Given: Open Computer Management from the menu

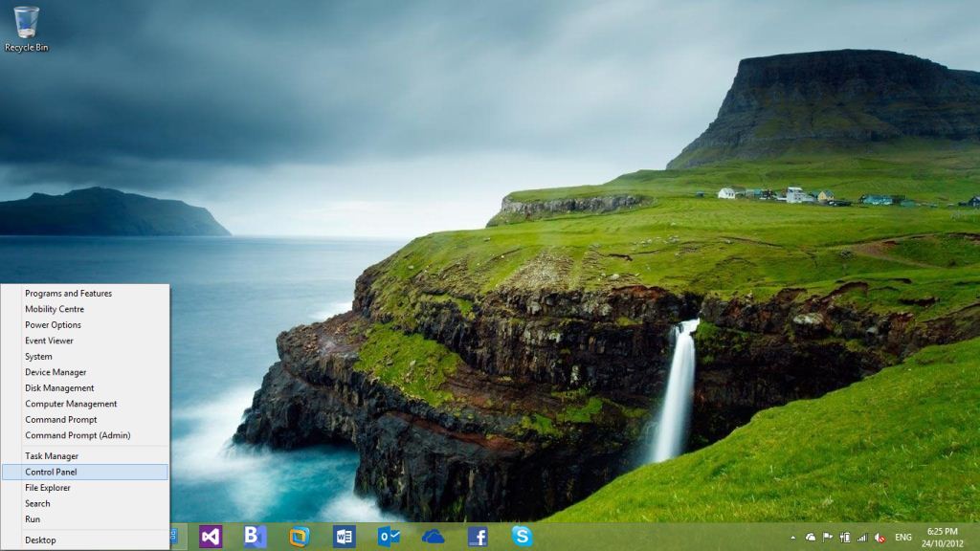Looking at the screenshot, I should tap(85, 404).
